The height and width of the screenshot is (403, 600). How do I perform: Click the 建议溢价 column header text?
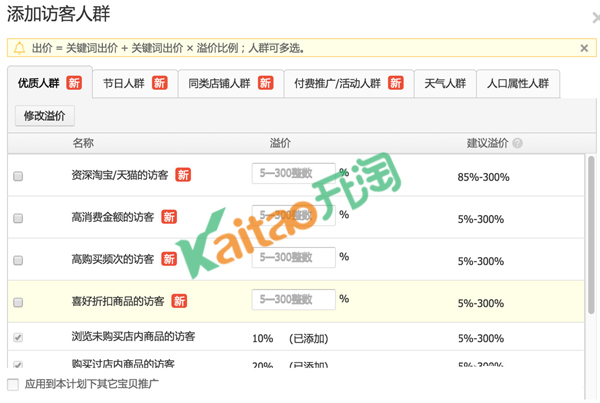tap(487, 143)
